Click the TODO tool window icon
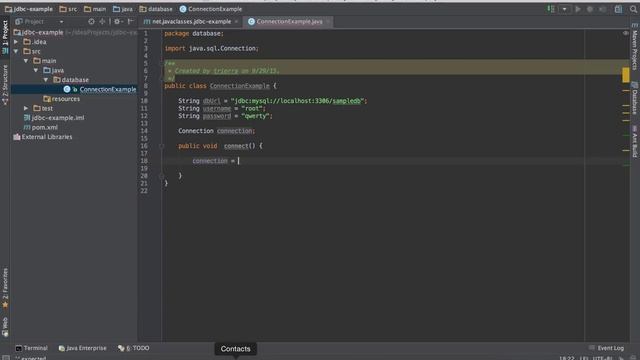The width and height of the screenshot is (640, 360). [121, 348]
